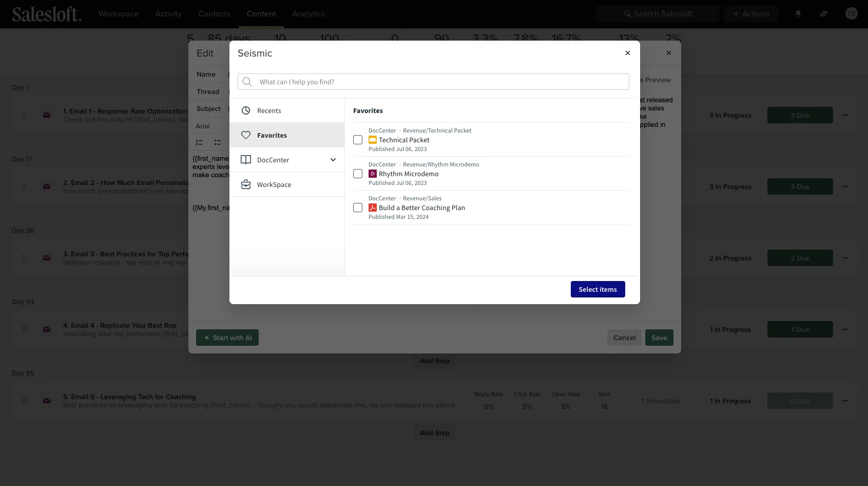Click Start with AI button
The image size is (868, 486).
[x=227, y=338]
